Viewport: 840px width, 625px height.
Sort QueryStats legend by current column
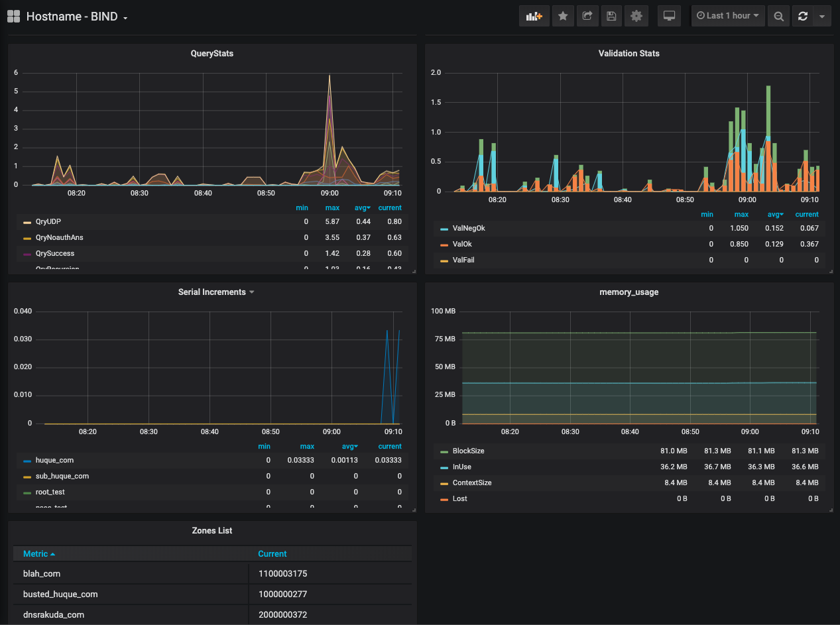[x=390, y=207]
